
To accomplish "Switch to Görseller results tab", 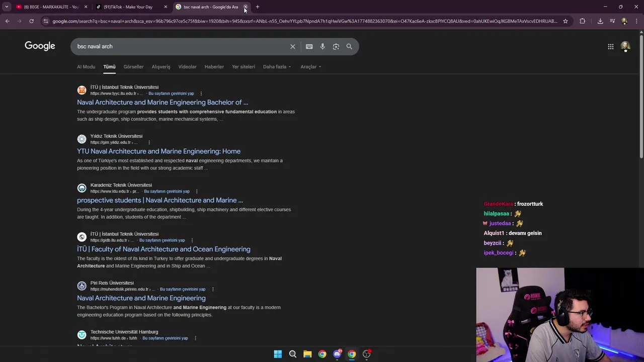I will click(x=133, y=66).
